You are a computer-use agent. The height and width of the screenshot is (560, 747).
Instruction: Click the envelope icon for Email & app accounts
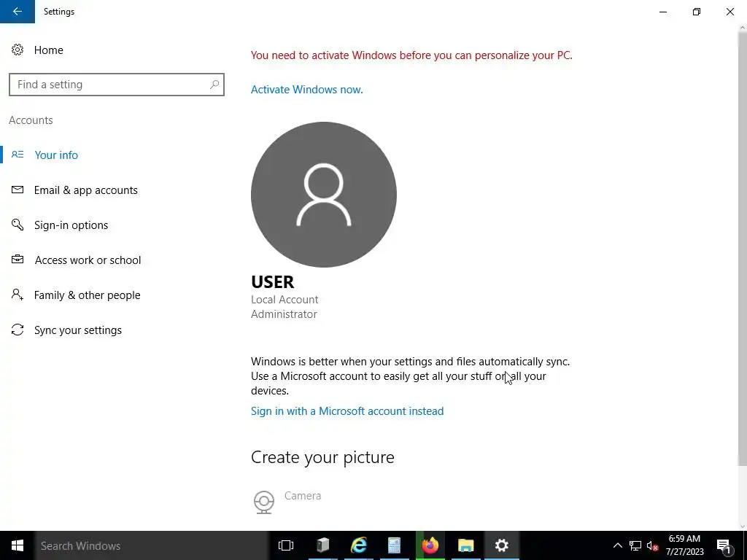18,190
